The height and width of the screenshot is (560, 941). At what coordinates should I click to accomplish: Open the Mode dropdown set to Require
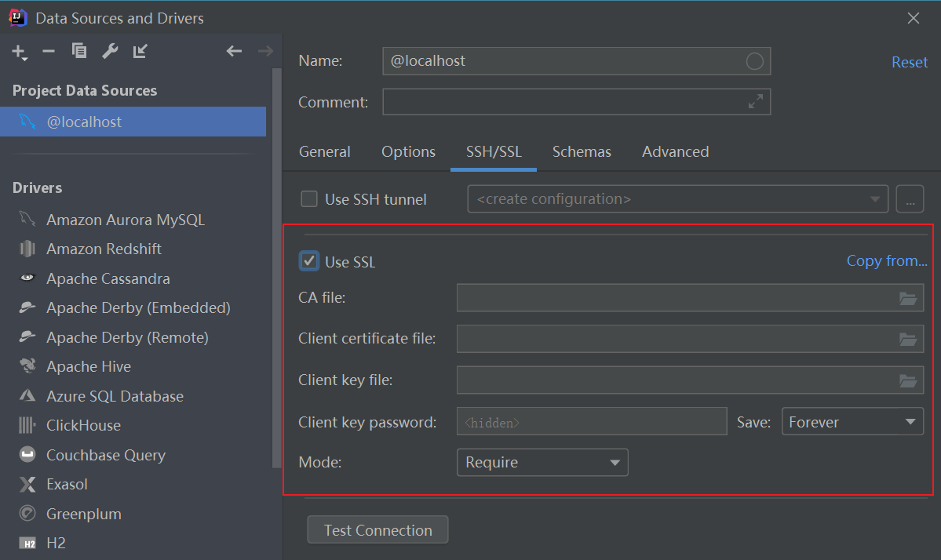[x=542, y=462]
